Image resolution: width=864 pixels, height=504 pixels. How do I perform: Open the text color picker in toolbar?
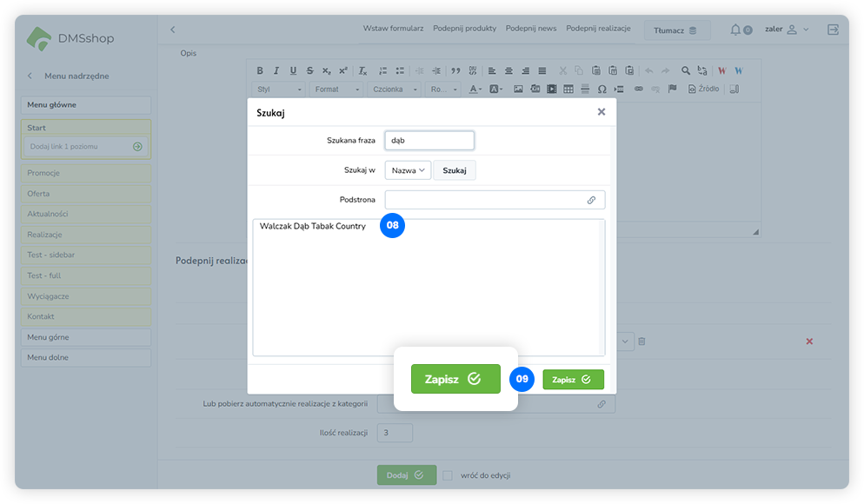475,90
